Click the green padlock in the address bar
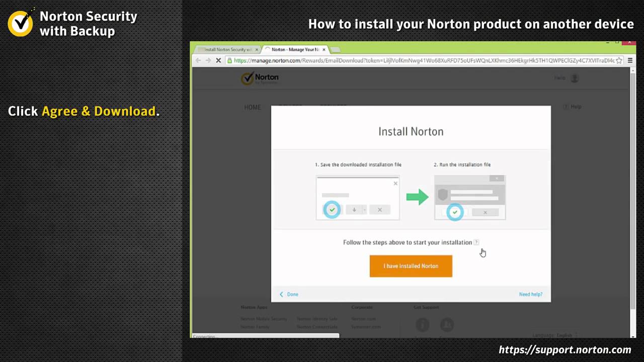This screenshot has height=362, width=644. (229, 60)
